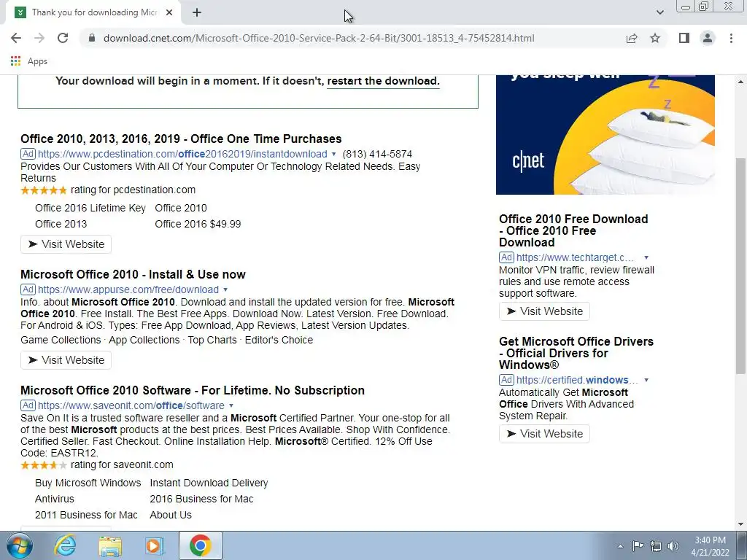The height and width of the screenshot is (560, 747).
Task: Open the Action Center flag icon
Action: point(638,546)
